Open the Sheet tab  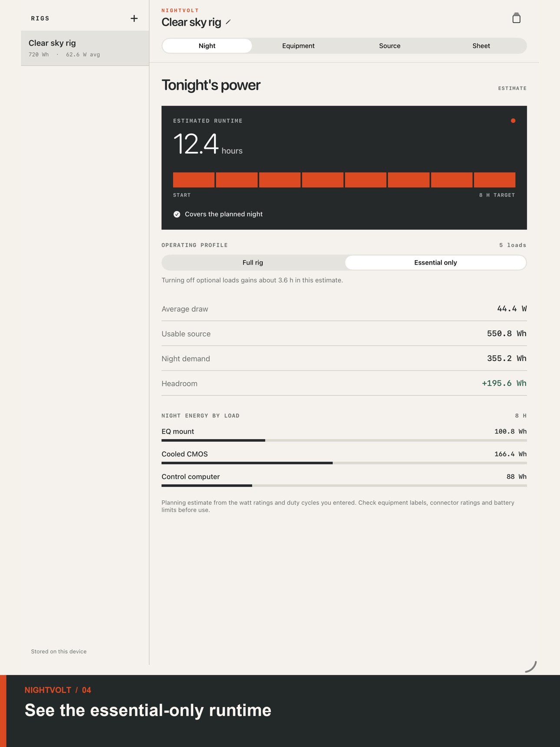(x=481, y=46)
